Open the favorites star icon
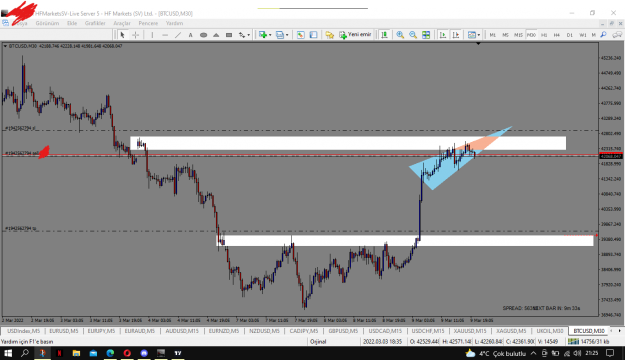 point(329,35)
